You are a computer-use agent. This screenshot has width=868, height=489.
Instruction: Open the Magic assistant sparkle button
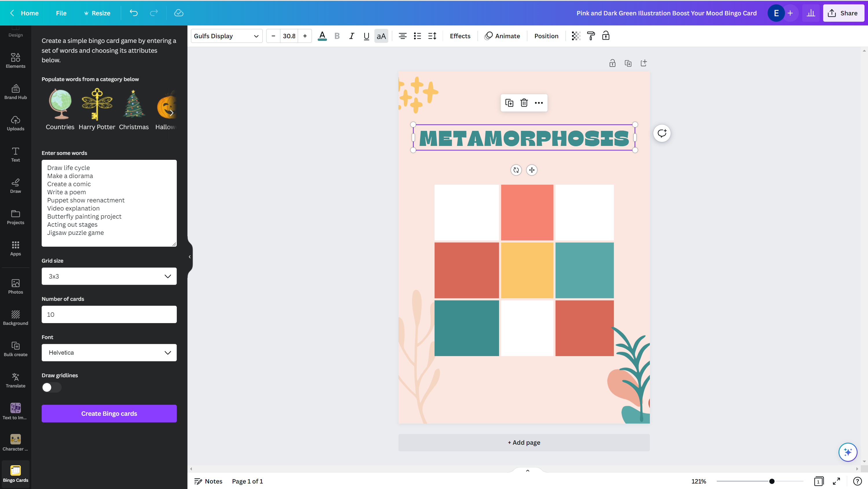click(x=847, y=452)
